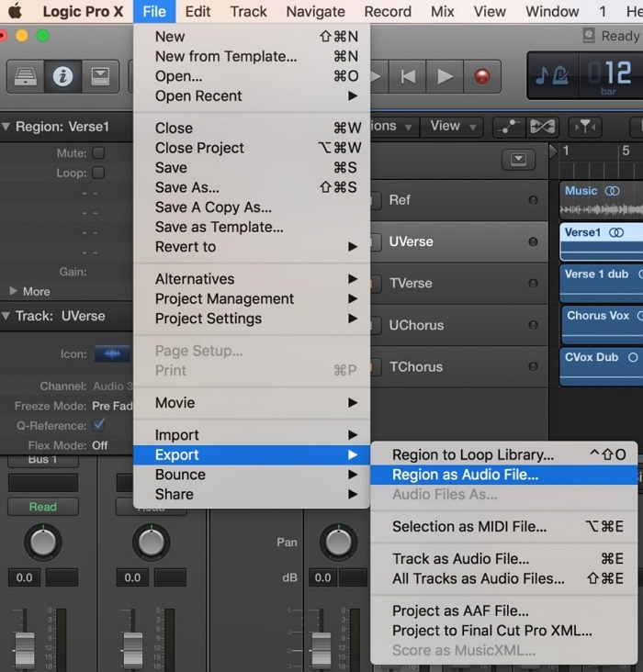
Task: Collapse the Region: Verse1 inspector section
Action: 6,127
